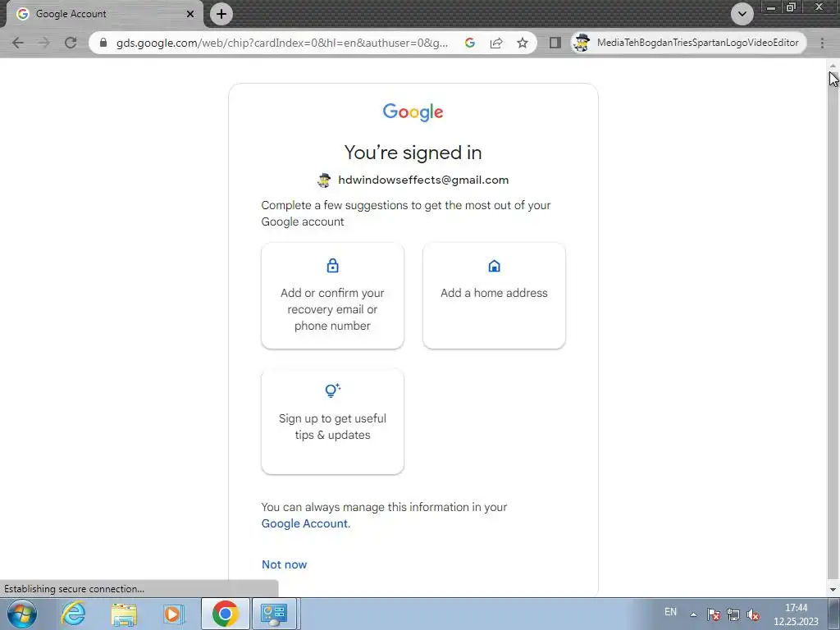
Task: Open a new tab with the plus button
Action: pyautogui.click(x=221, y=14)
